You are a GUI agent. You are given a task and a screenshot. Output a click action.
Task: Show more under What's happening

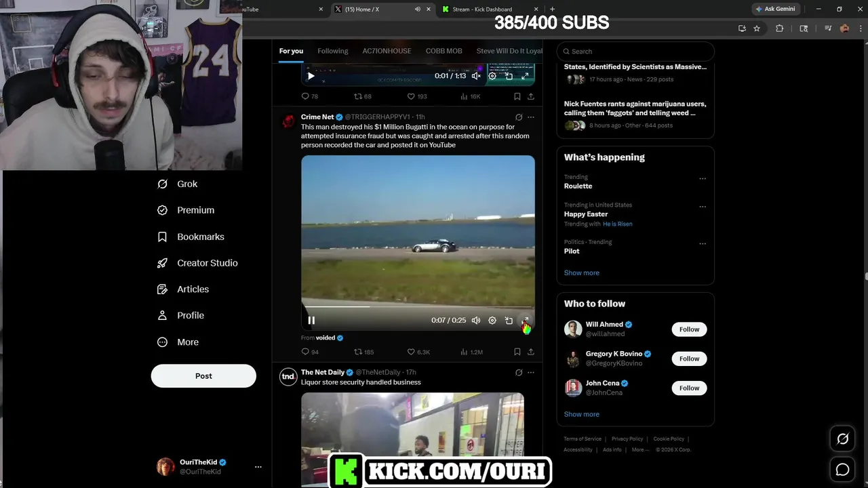coord(582,272)
